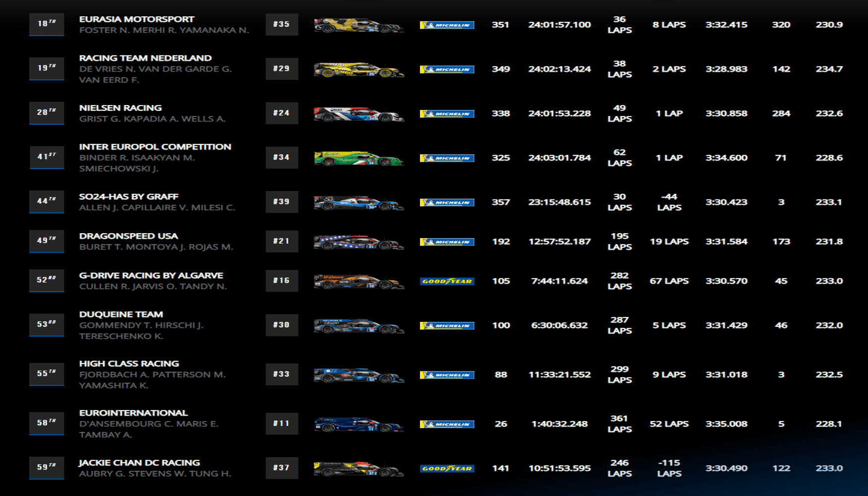Click total time '24:01:57.100'
Viewport: 868px width, 496px height.
pos(559,25)
